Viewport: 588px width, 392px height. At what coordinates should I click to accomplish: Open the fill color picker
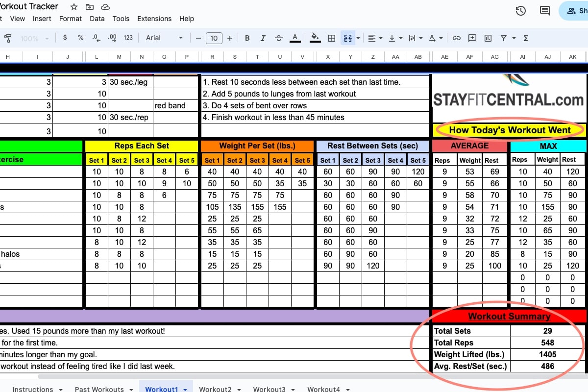tap(316, 38)
